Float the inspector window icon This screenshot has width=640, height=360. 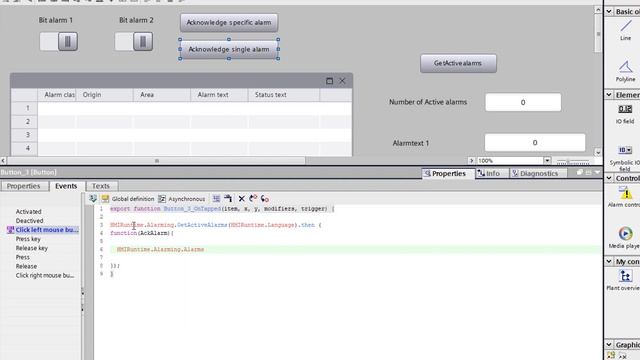580,173
